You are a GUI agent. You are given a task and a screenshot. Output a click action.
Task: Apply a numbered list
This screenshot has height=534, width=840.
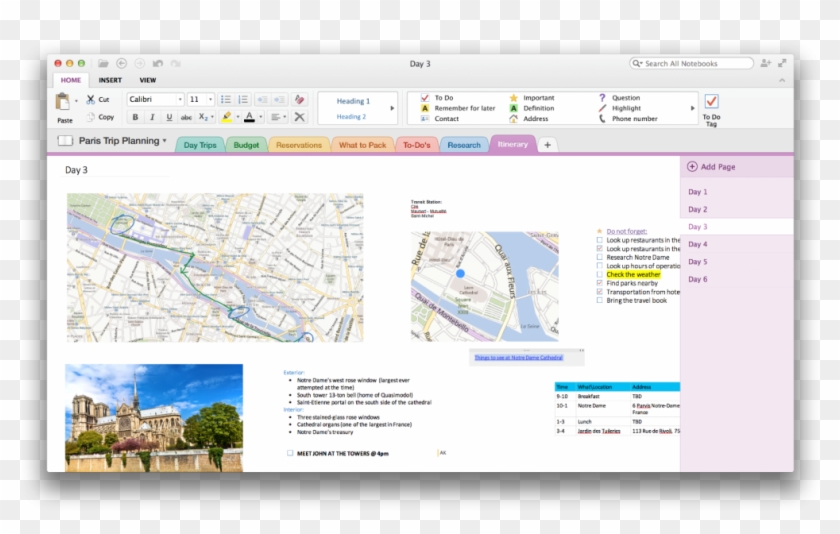click(x=243, y=99)
